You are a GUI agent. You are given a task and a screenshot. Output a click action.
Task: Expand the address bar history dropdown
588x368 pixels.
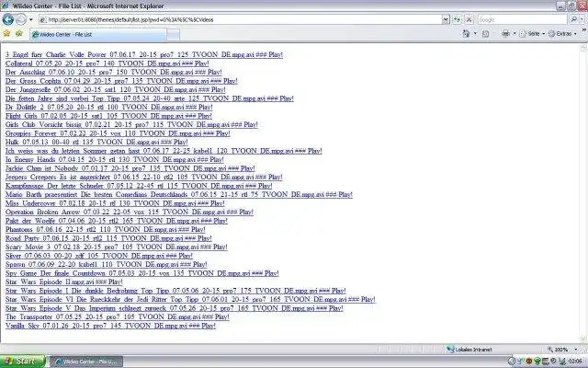click(x=446, y=19)
